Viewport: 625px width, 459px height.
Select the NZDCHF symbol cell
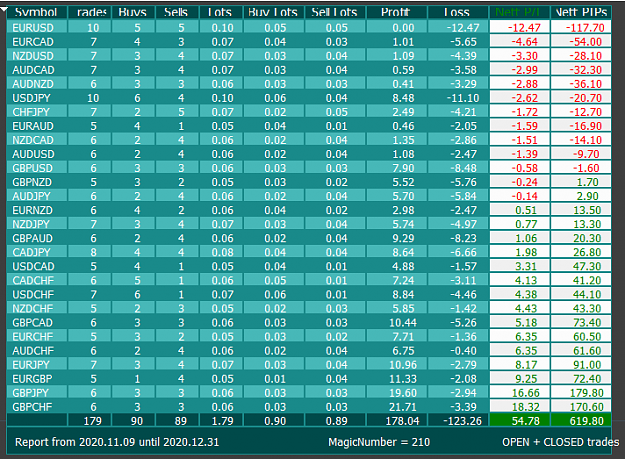click(37, 308)
